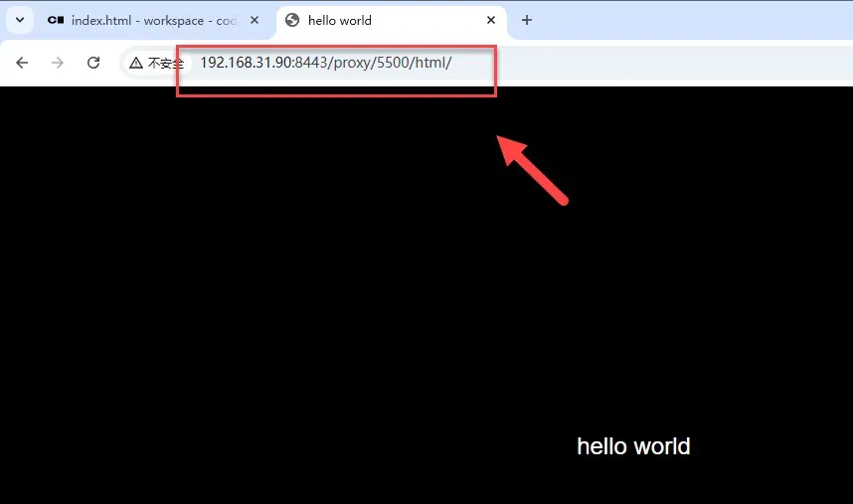Open the tab search chevron dropdown

[x=19, y=20]
